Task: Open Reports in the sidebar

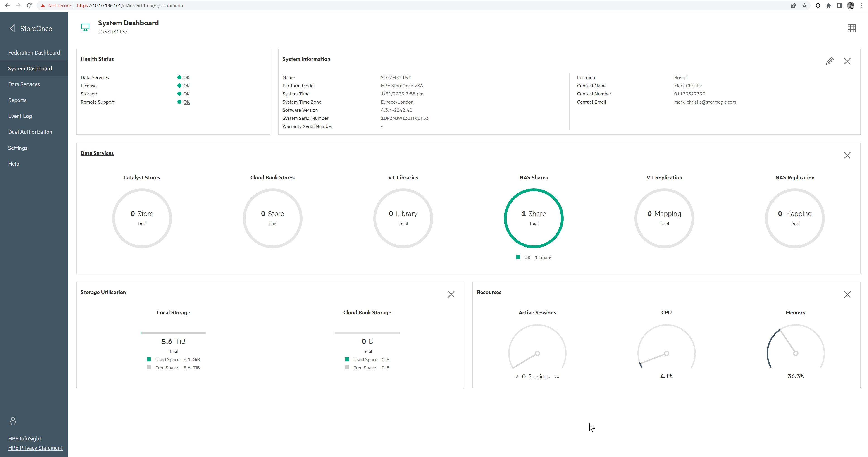Action: 34,100
